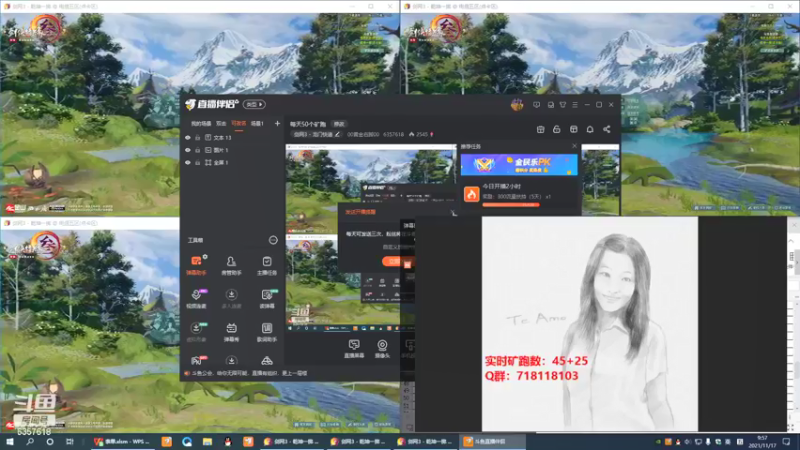Click the flame icon of today's streaming task
Screen dimensions: 800x450
(471, 194)
